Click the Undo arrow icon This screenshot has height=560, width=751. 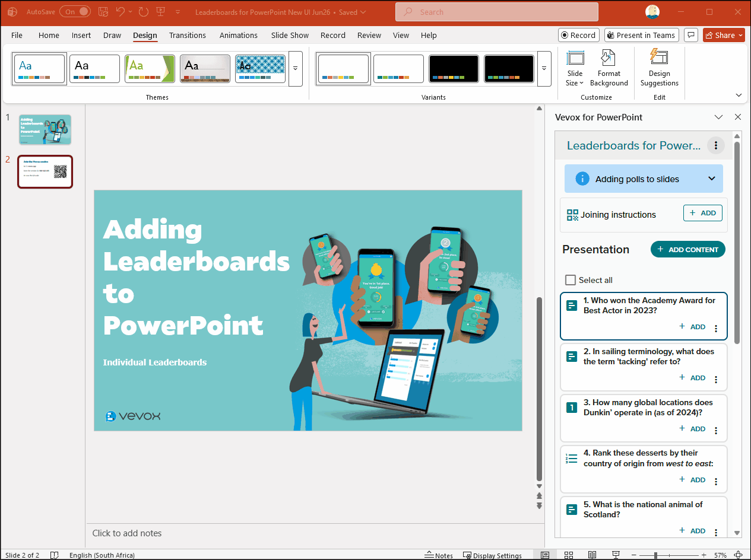pos(121,12)
